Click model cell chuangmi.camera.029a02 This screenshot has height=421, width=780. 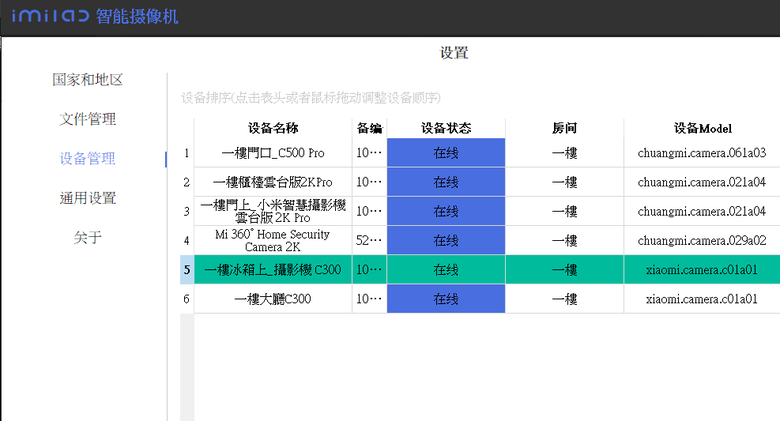click(x=702, y=241)
